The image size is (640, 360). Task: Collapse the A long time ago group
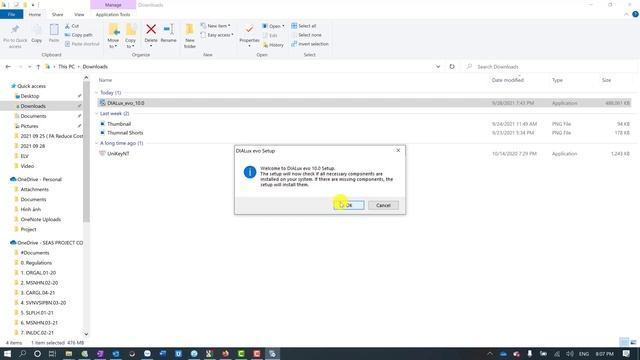tap(97, 143)
